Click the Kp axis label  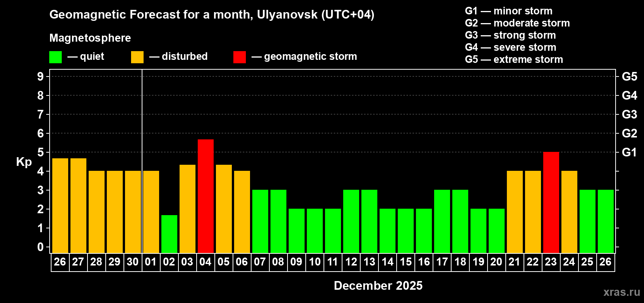24,162
